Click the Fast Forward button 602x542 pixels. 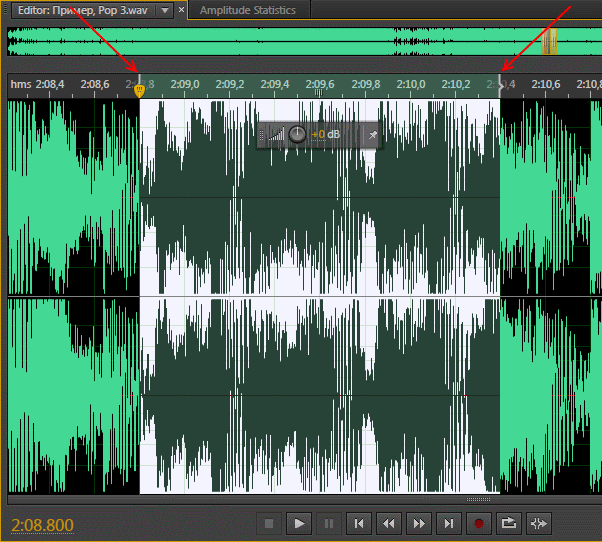click(x=419, y=523)
